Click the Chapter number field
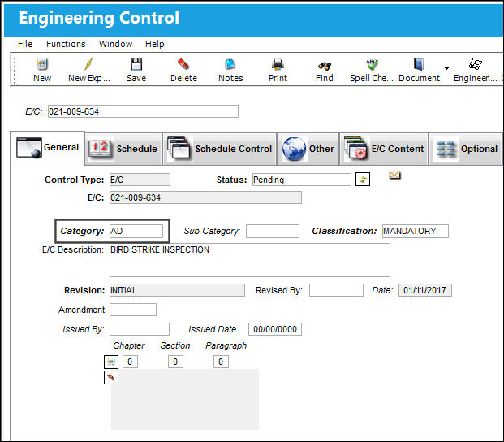Screen dimensions: 504x442 point(130,362)
